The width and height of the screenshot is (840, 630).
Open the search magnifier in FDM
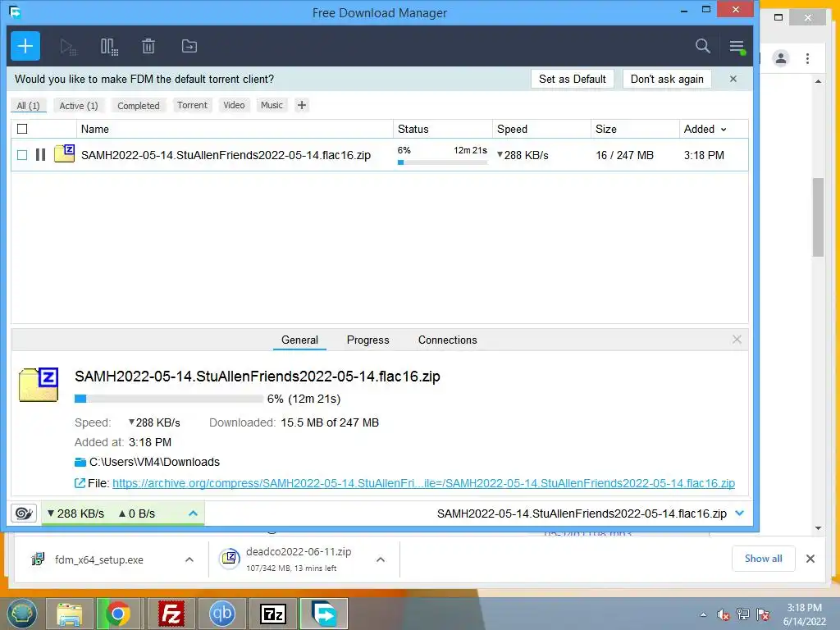point(703,46)
